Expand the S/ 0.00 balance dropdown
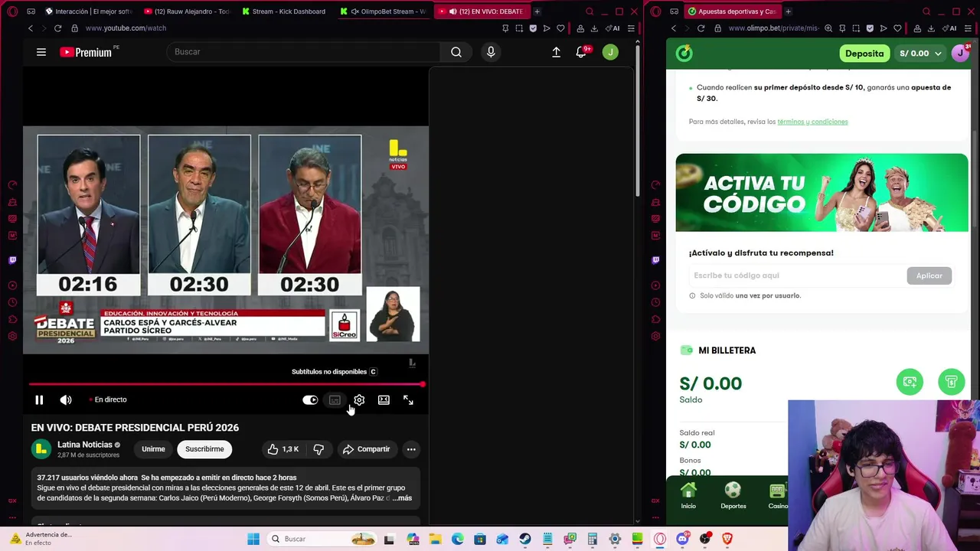Viewport: 980px width, 551px height. coord(921,54)
